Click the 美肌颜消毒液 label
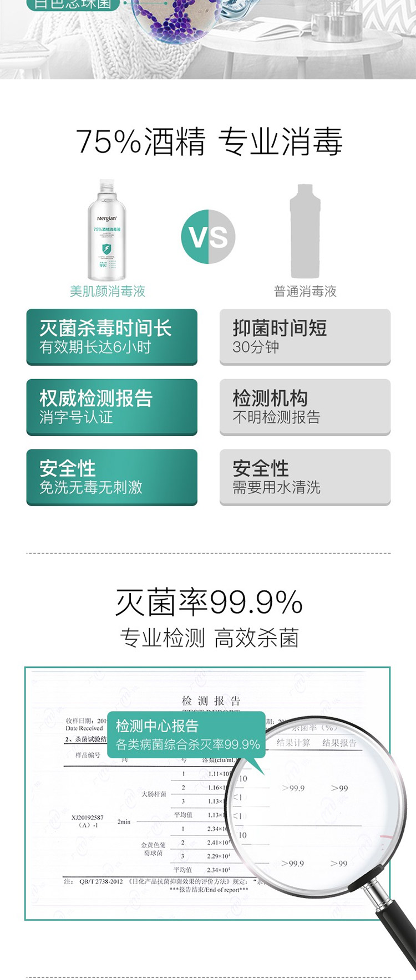The width and height of the screenshot is (416, 980). click(108, 292)
